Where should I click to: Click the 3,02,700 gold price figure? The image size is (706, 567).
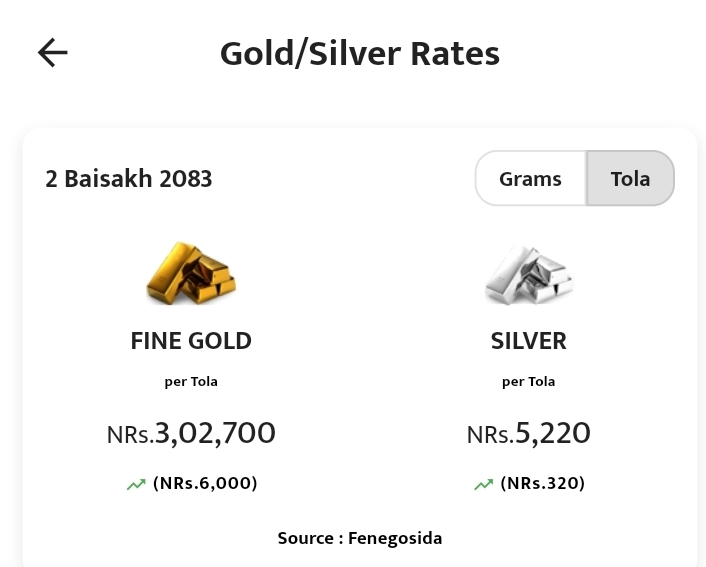215,433
